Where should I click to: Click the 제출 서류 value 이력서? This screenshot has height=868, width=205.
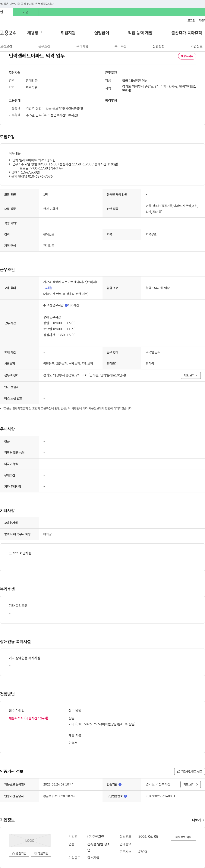pyautogui.click(x=73, y=743)
